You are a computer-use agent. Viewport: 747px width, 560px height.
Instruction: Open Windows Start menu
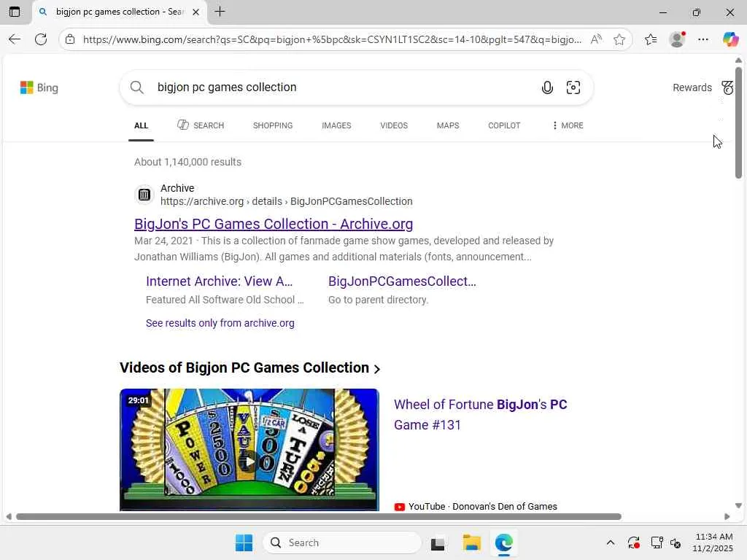tap(244, 542)
